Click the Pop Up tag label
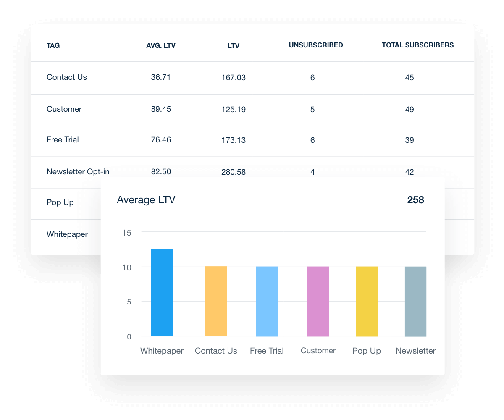The image size is (504, 420). pos(60,202)
